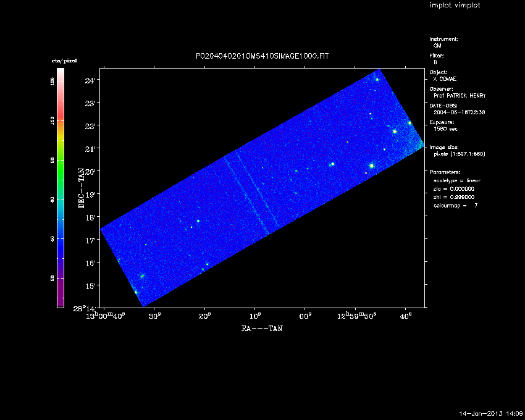Click the 'colourmap = 7' parameter

[455, 206]
